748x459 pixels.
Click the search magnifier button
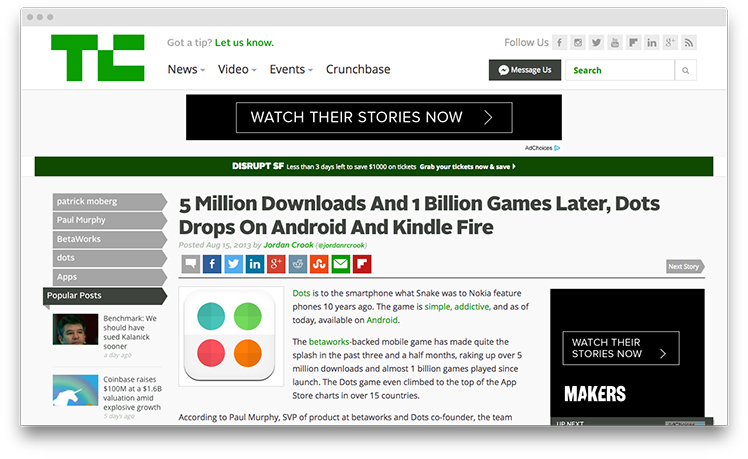click(x=686, y=70)
